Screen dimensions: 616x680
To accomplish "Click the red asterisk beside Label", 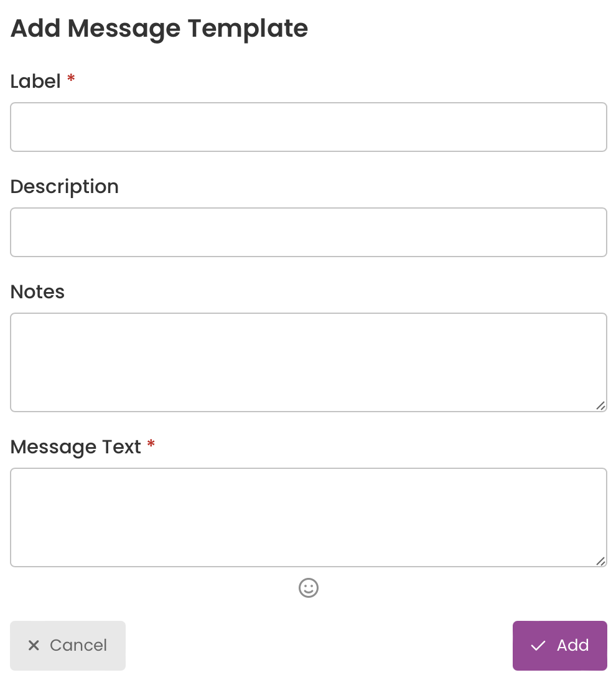I will click(71, 78).
